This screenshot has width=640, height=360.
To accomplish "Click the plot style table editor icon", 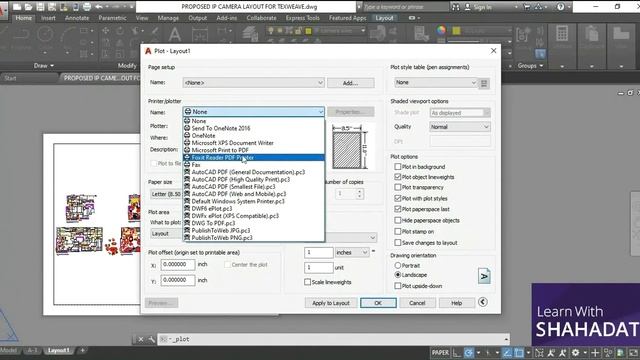I will click(484, 84).
